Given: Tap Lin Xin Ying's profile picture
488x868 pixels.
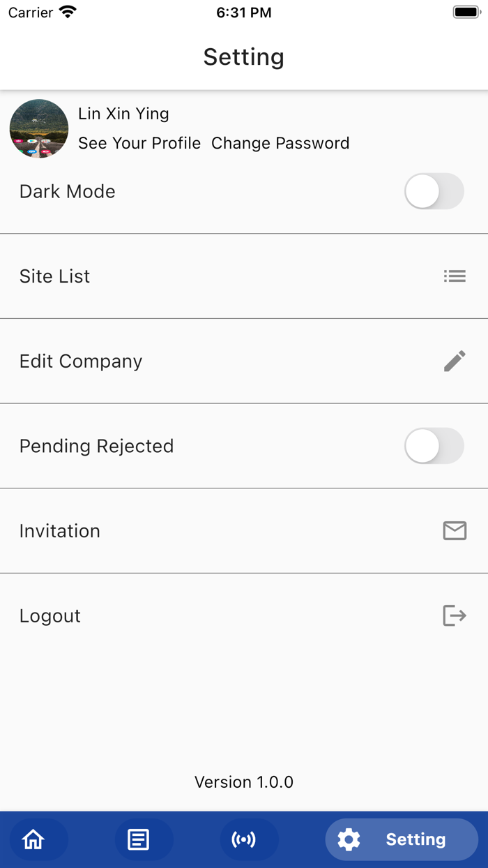Looking at the screenshot, I should (38, 128).
